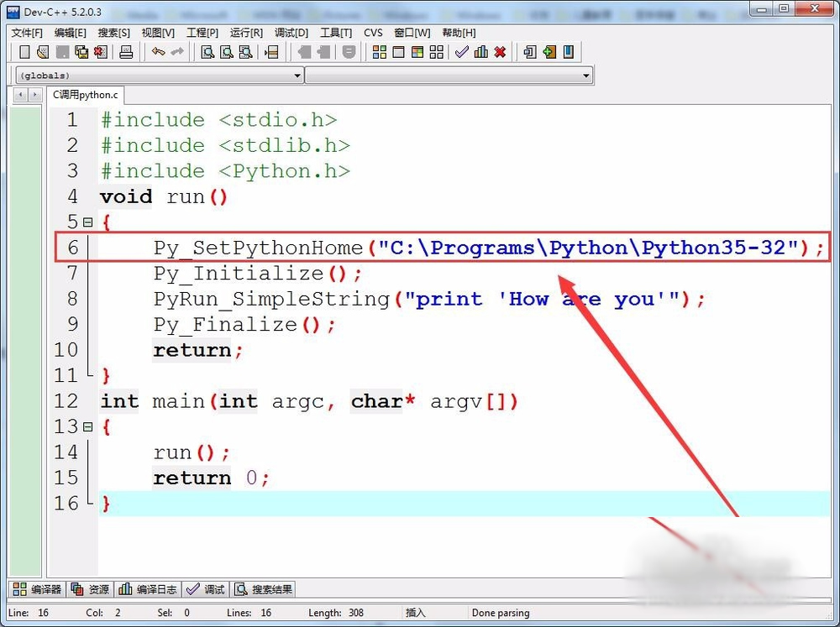Open the 视图[V] menu
Viewport: 840px width, 627px height.
tap(158, 33)
